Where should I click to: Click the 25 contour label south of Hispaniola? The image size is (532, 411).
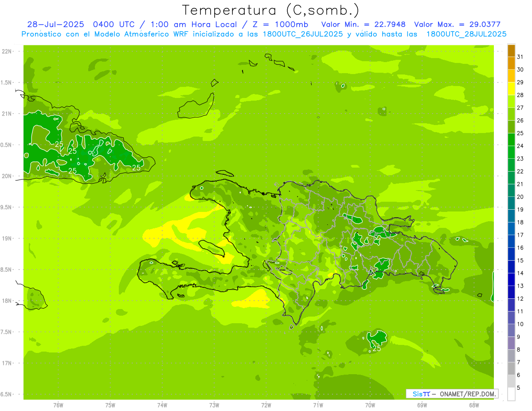pos(377,348)
